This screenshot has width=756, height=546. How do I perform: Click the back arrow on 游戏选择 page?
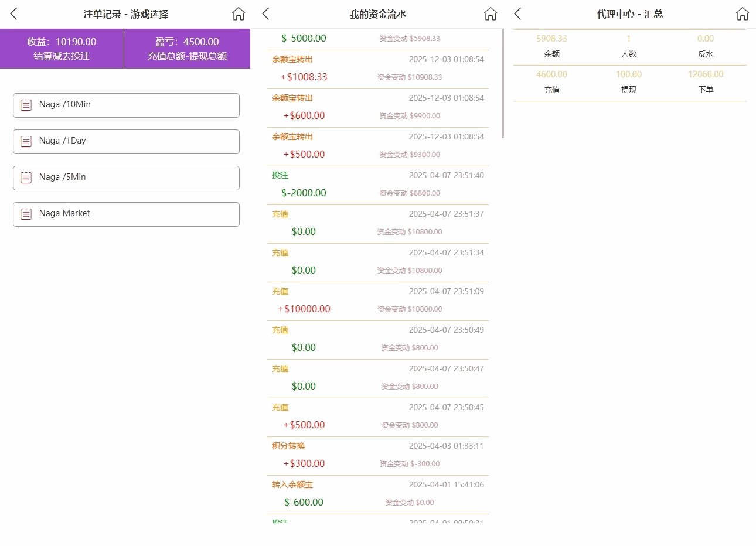(13, 13)
